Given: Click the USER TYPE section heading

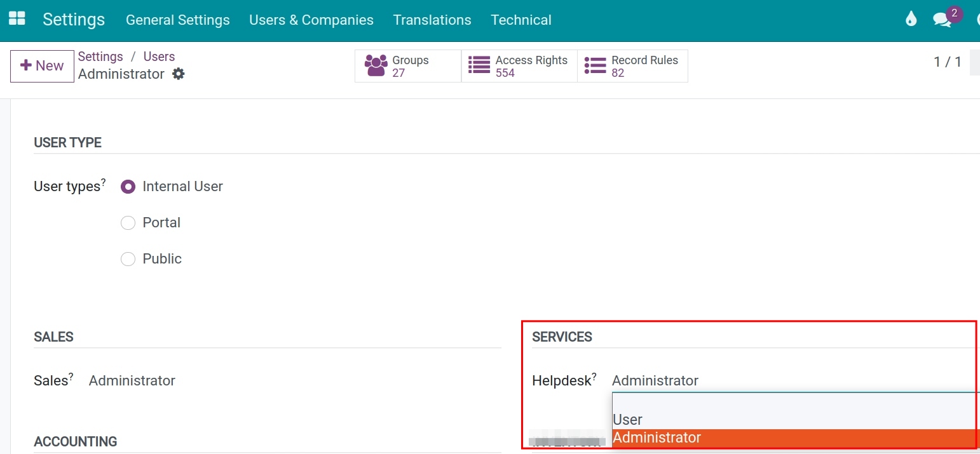Looking at the screenshot, I should tap(67, 143).
